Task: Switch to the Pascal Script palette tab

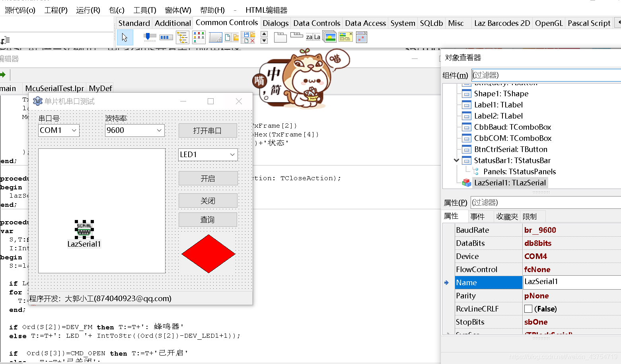Action: (x=589, y=23)
